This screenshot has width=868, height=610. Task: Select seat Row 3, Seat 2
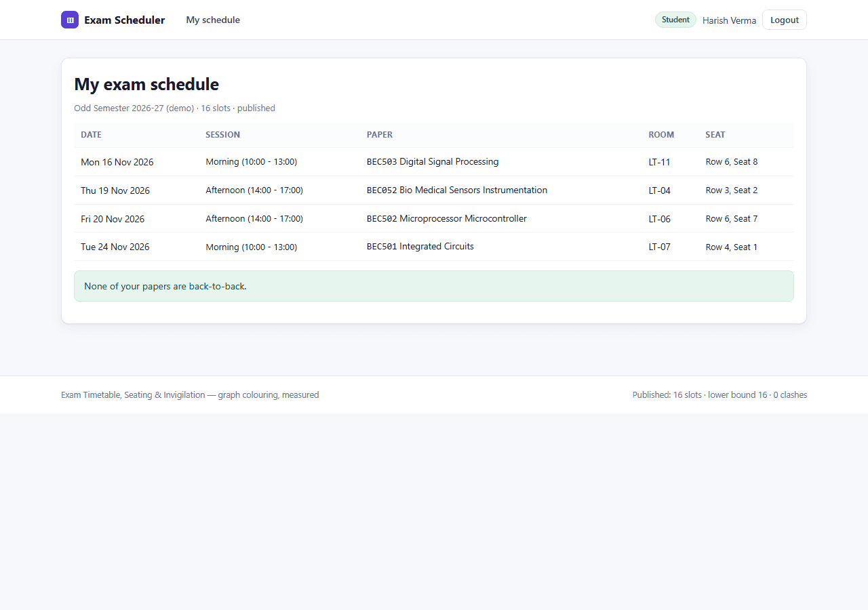pyautogui.click(x=732, y=190)
